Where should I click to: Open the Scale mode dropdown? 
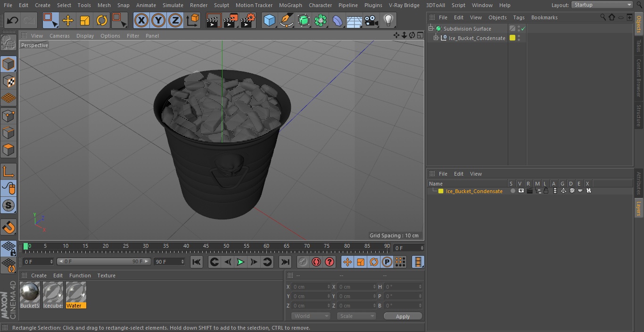tap(356, 316)
